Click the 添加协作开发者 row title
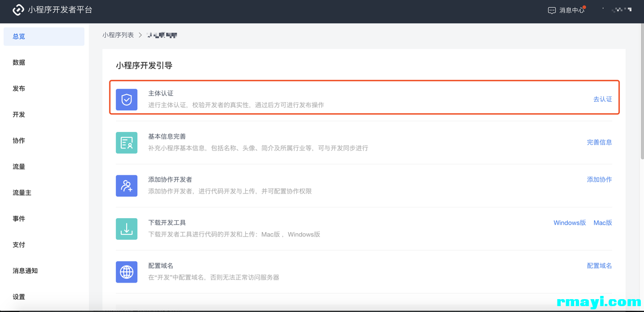 click(170, 180)
